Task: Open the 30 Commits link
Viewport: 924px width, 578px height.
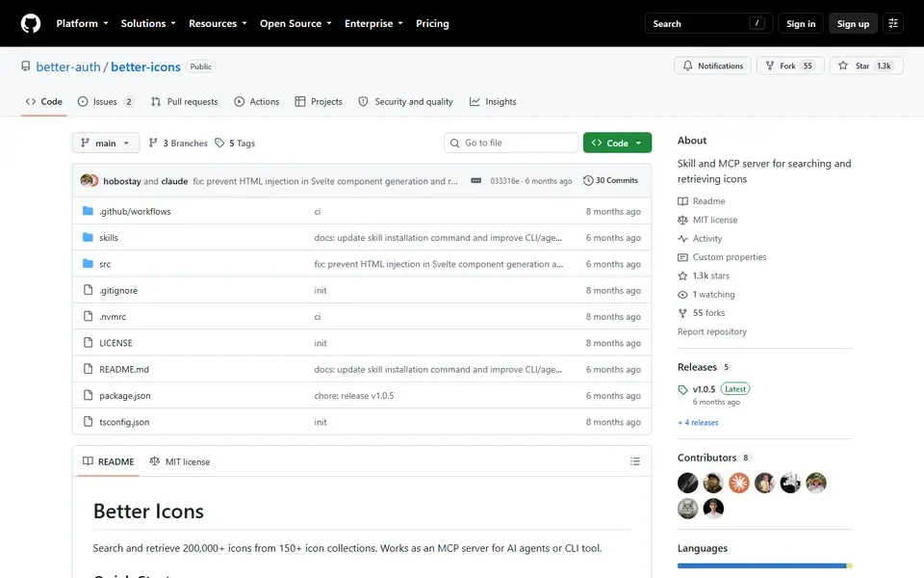Action: (x=610, y=180)
